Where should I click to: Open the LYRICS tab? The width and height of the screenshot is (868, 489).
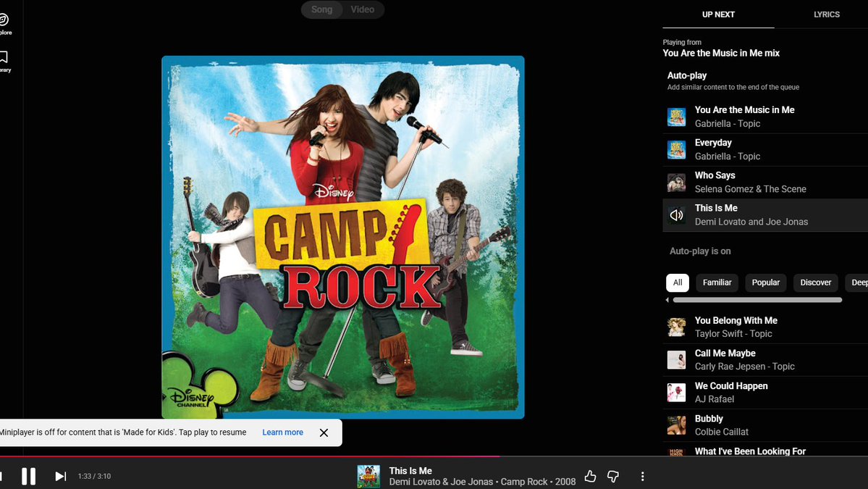[827, 14]
